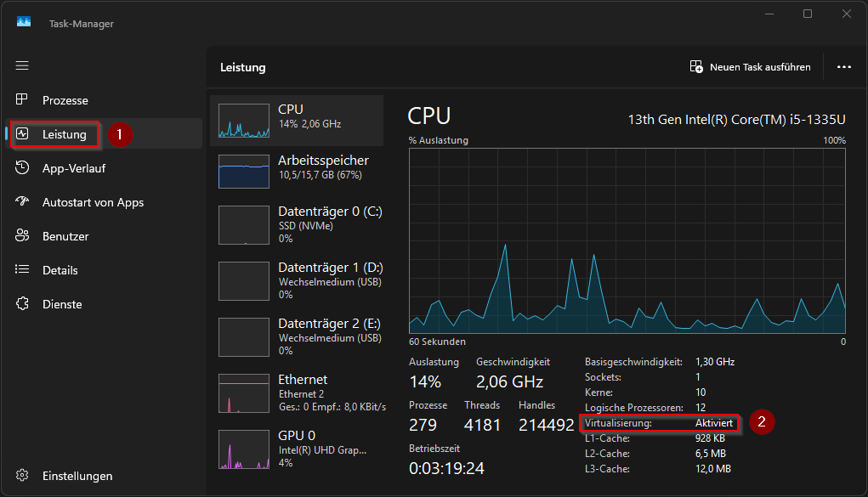Image resolution: width=868 pixels, height=497 pixels.
Task: Click the App-Verlauf history icon
Action: [x=23, y=168]
